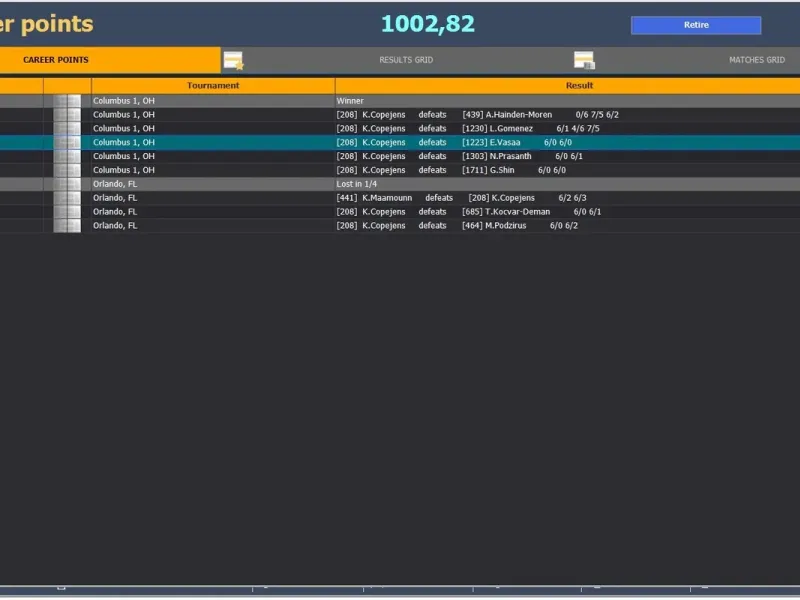The width and height of the screenshot is (800, 600).
Task: Click the Tournament column header
Action: (213, 85)
